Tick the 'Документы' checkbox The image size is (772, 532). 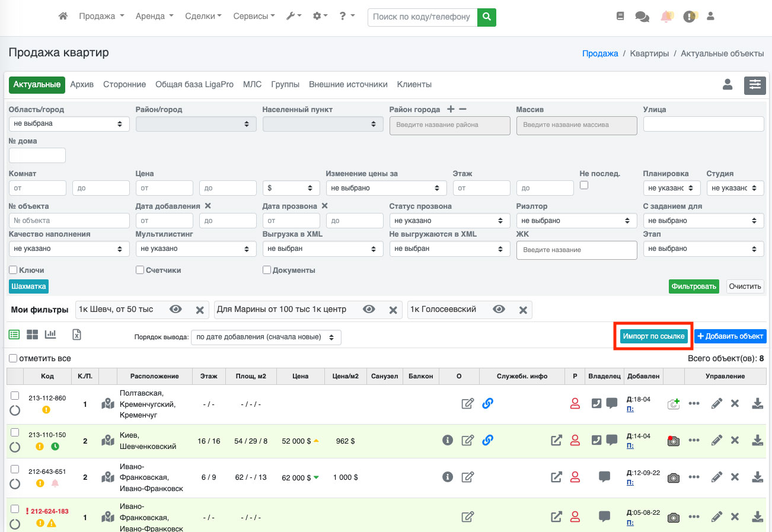[x=267, y=270]
